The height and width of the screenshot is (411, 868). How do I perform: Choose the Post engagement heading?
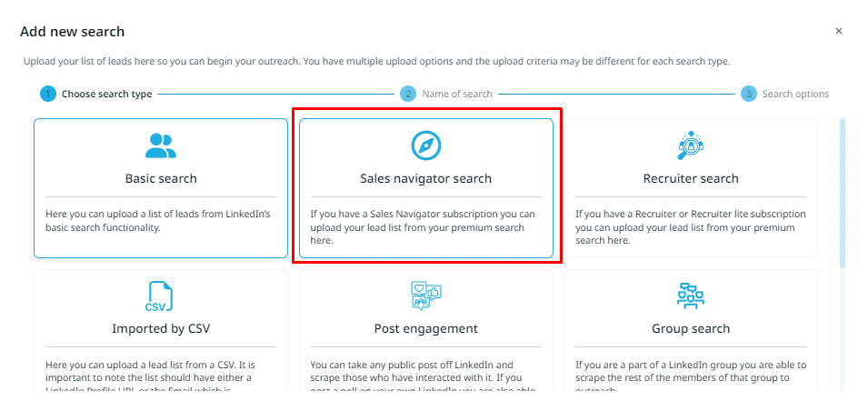coord(425,328)
